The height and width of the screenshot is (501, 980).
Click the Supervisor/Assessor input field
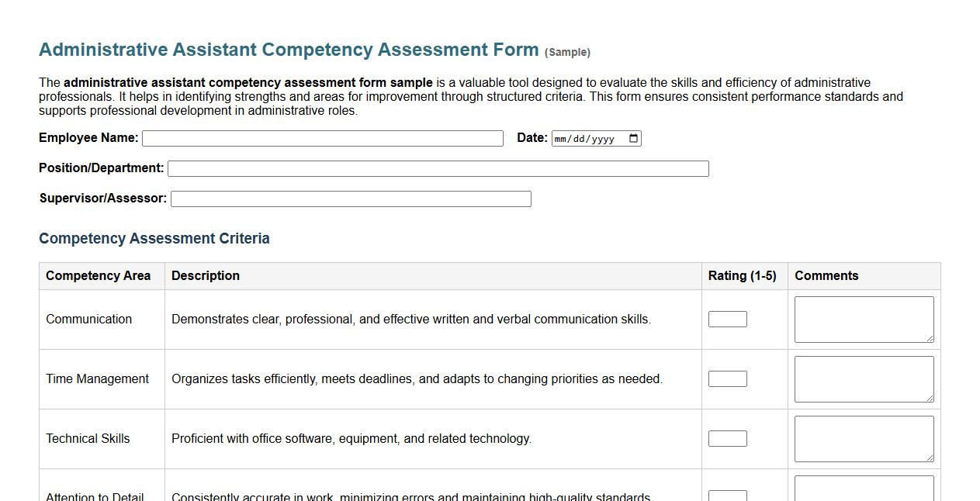click(351, 198)
